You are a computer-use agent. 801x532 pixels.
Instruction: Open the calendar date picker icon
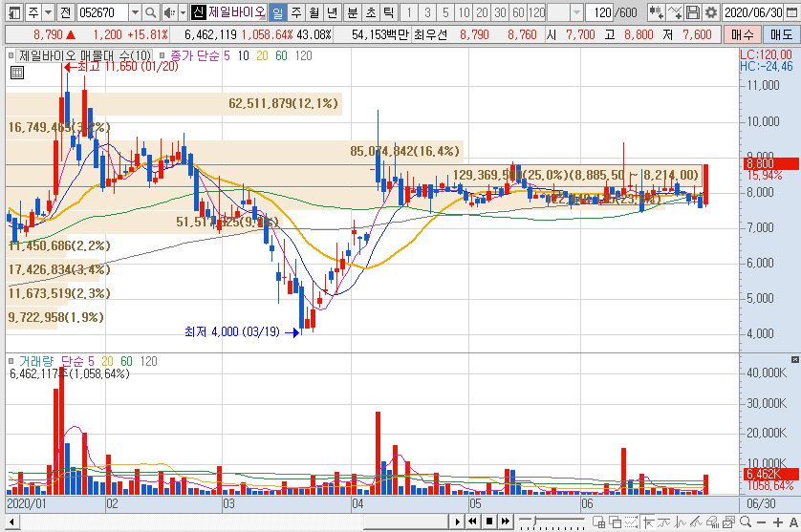(x=791, y=12)
